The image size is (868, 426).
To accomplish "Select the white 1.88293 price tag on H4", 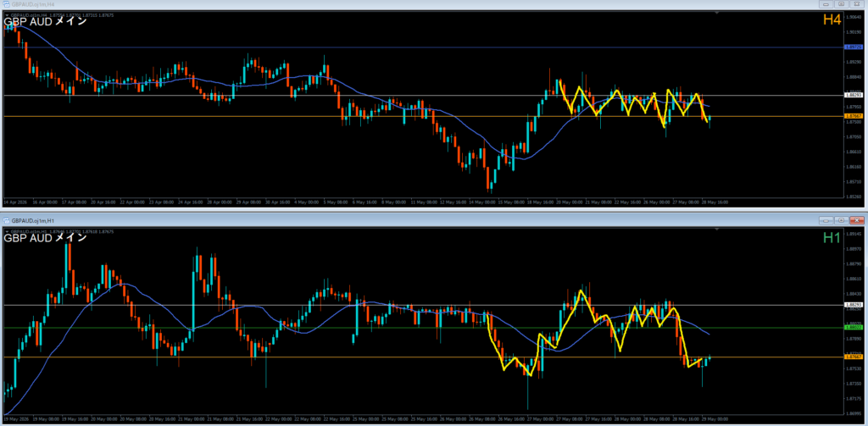I will tap(852, 95).
